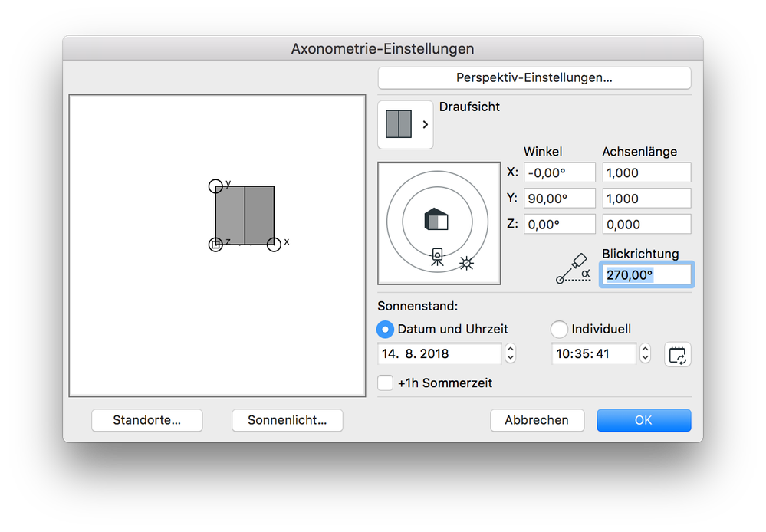Viewport: 766px width, 532px height.
Task: Open the Draufsicht projection preset picker
Action: 405,125
